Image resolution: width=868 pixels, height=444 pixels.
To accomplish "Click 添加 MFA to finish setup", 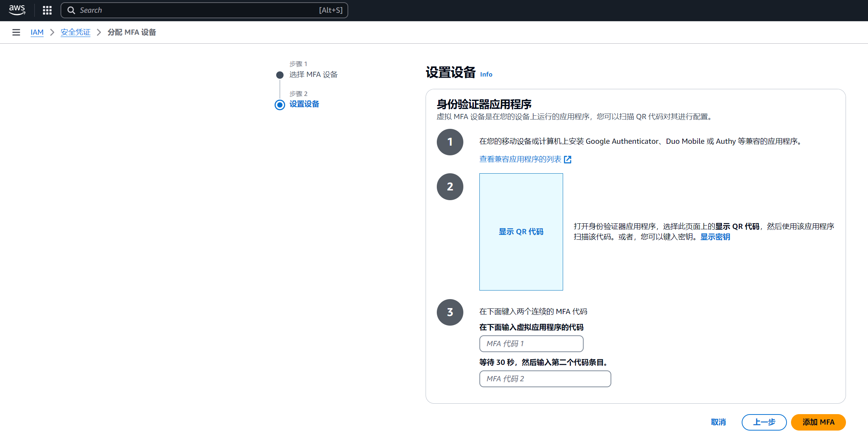I will 818,422.
